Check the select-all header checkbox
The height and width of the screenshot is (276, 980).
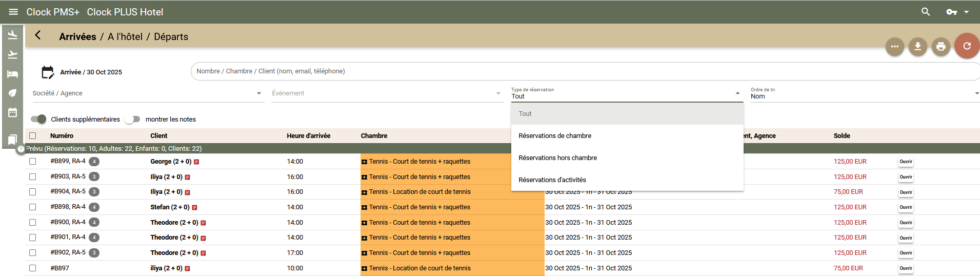point(33,135)
